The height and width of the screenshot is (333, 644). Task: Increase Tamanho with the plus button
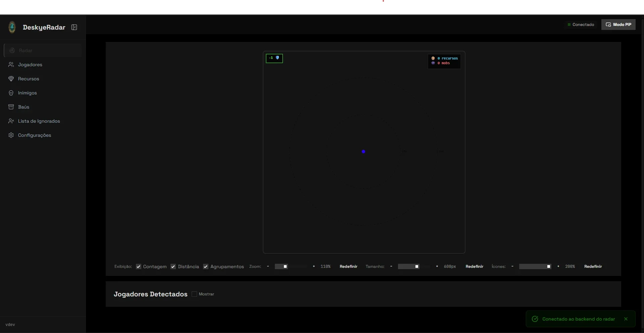437,266
